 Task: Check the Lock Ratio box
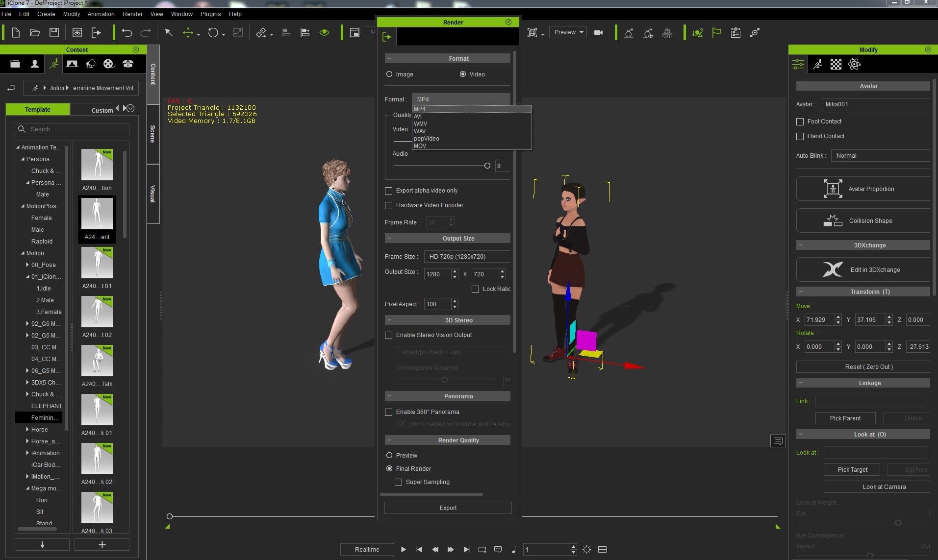tap(475, 289)
